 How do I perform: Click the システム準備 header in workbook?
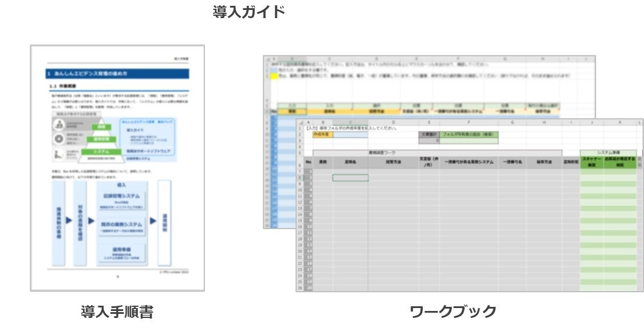pyautogui.click(x=608, y=153)
